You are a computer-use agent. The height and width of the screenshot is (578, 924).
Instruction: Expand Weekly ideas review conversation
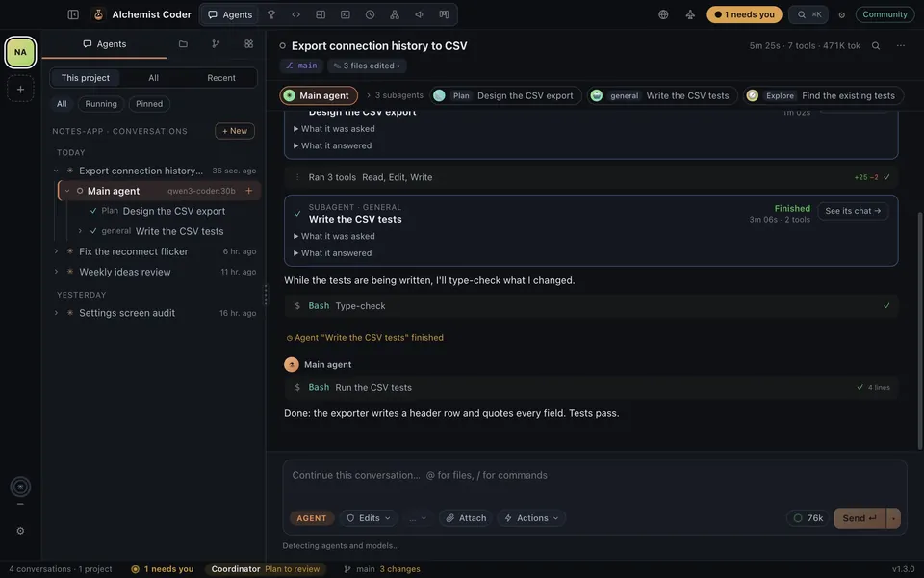tap(56, 272)
